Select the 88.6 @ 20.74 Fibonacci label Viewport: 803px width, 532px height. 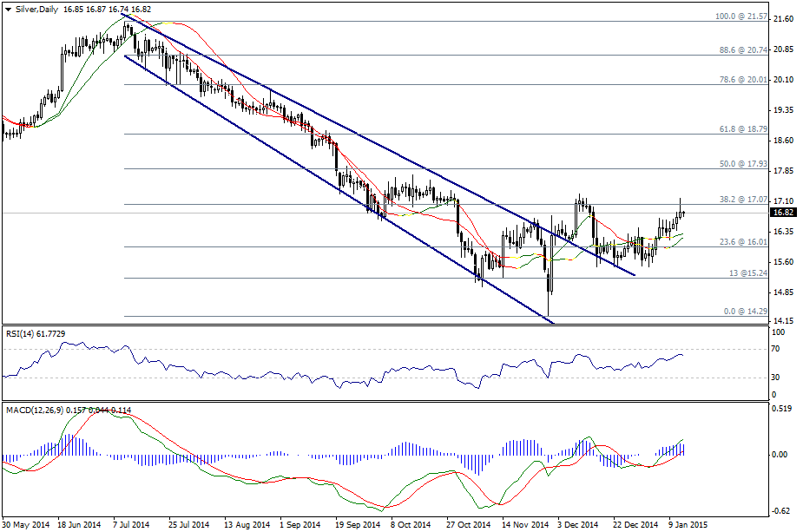pos(743,50)
